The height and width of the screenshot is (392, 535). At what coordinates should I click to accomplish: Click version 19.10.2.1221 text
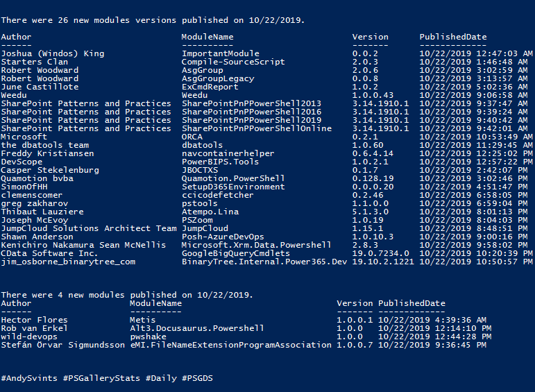click(383, 262)
